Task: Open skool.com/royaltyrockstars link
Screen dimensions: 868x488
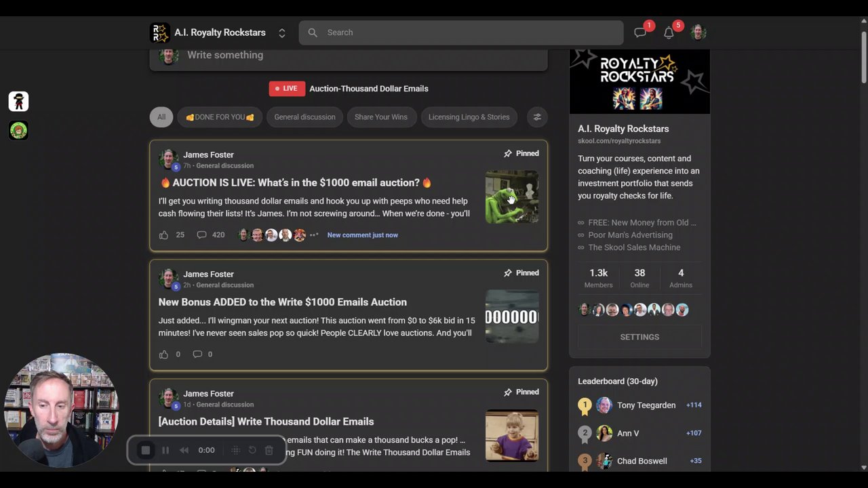Action: [x=619, y=141]
